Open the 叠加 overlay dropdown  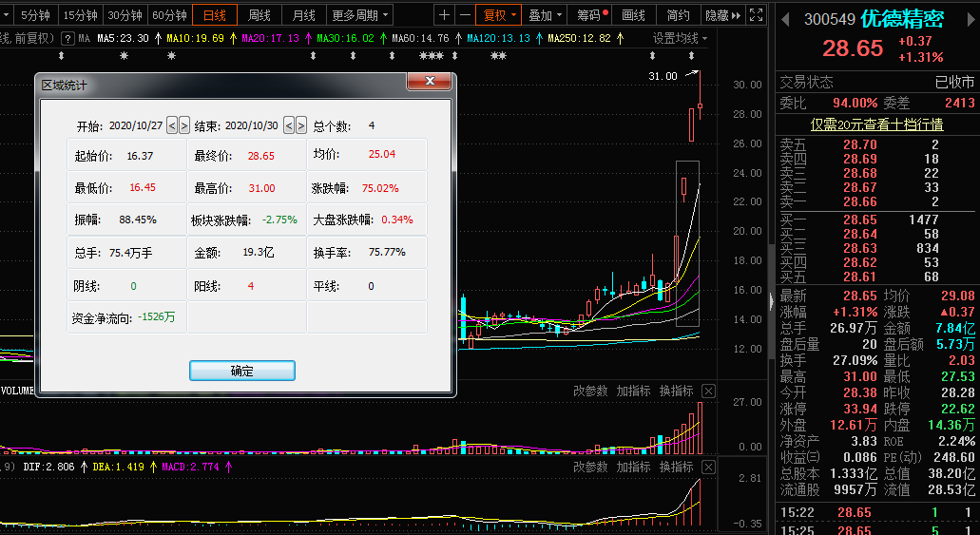tap(545, 15)
